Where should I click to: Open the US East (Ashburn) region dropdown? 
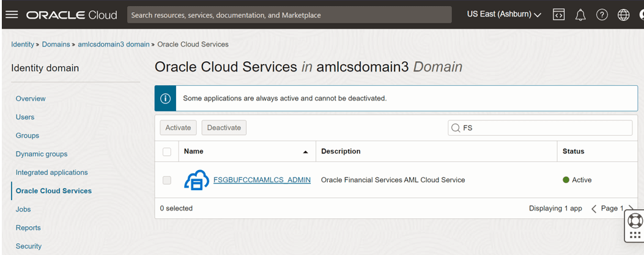pos(504,15)
